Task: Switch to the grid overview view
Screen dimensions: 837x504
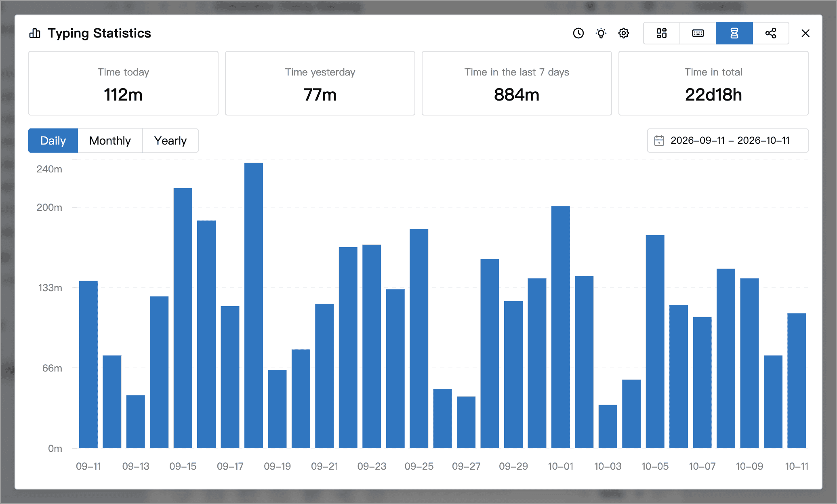Action: click(662, 33)
